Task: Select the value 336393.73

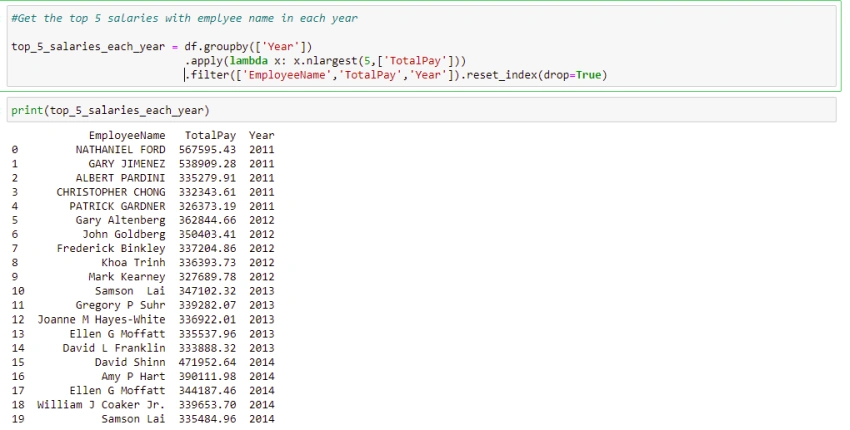Action: coord(208,262)
